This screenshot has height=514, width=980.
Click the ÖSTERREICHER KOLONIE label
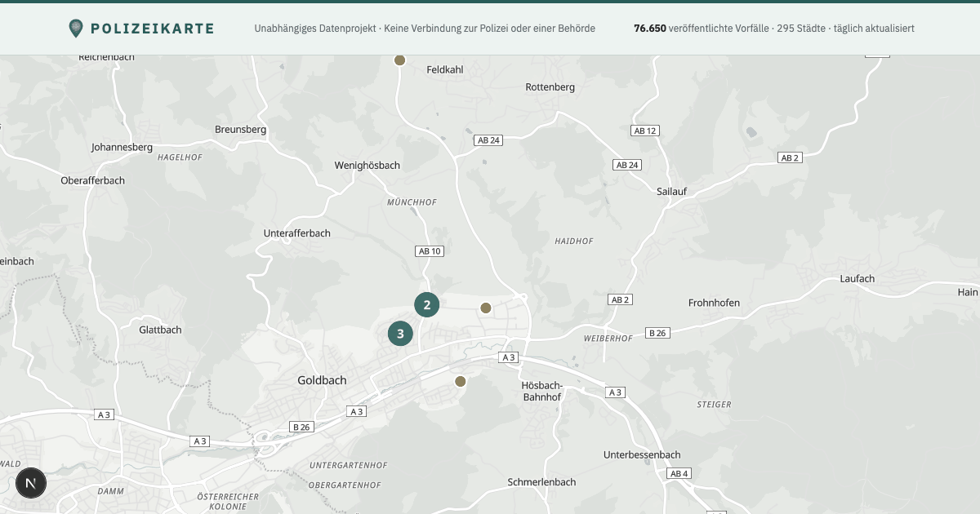(228, 501)
